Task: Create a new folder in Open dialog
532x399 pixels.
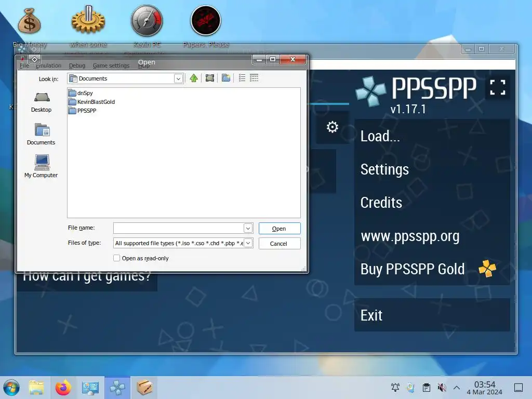Action: click(x=226, y=78)
